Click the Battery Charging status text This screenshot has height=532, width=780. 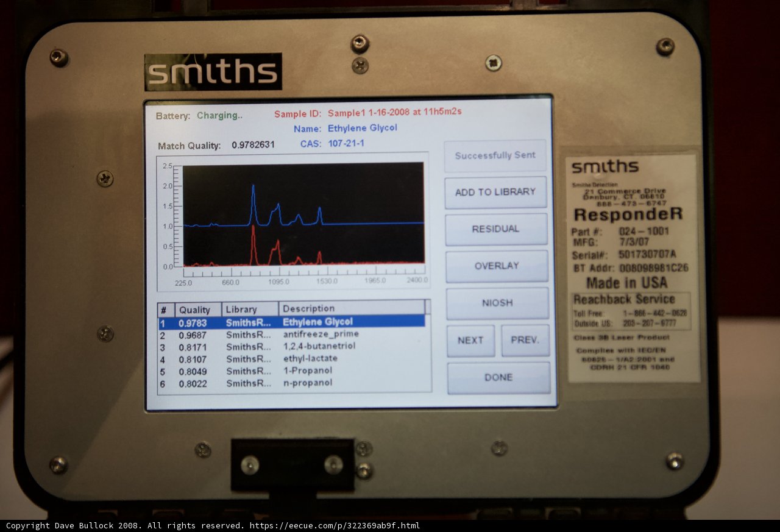(x=219, y=115)
